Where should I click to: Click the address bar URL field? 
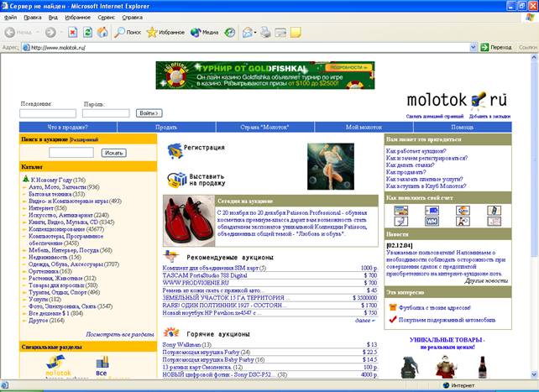(246, 47)
